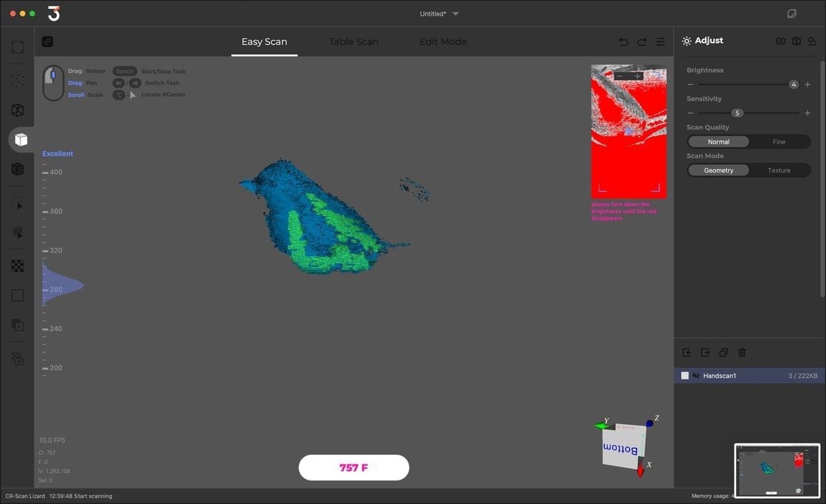Select the wireframe cube icon
Image resolution: width=826 pixels, height=504 pixels.
(x=18, y=110)
